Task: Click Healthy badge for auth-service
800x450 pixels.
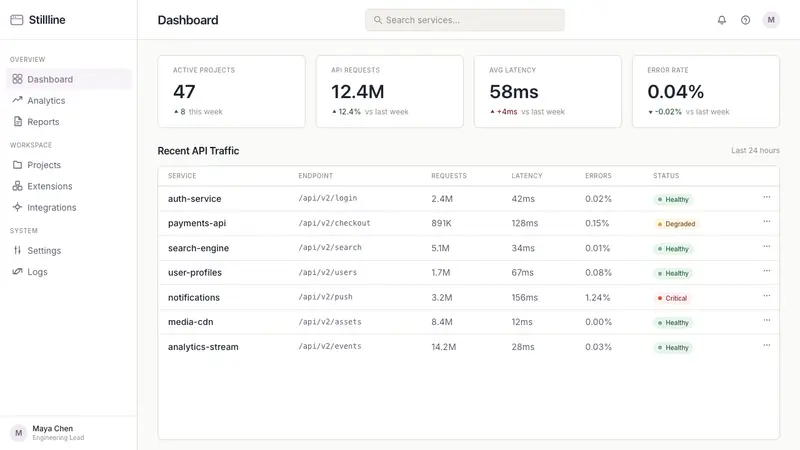Action: (673, 199)
